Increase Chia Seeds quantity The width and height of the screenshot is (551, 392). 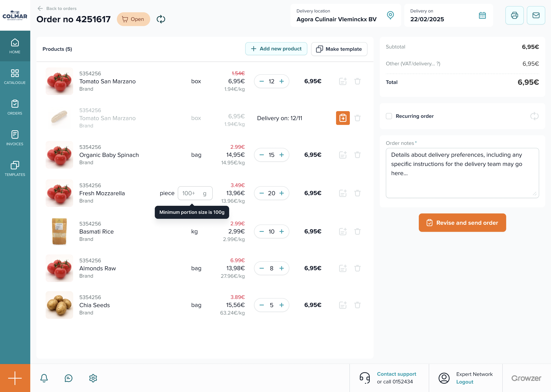pyautogui.click(x=281, y=305)
